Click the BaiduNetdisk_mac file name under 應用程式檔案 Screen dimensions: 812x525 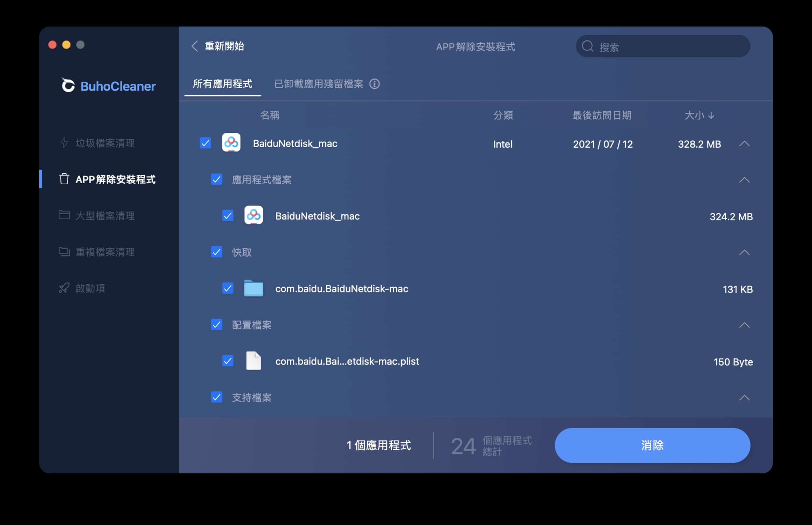pyautogui.click(x=318, y=216)
